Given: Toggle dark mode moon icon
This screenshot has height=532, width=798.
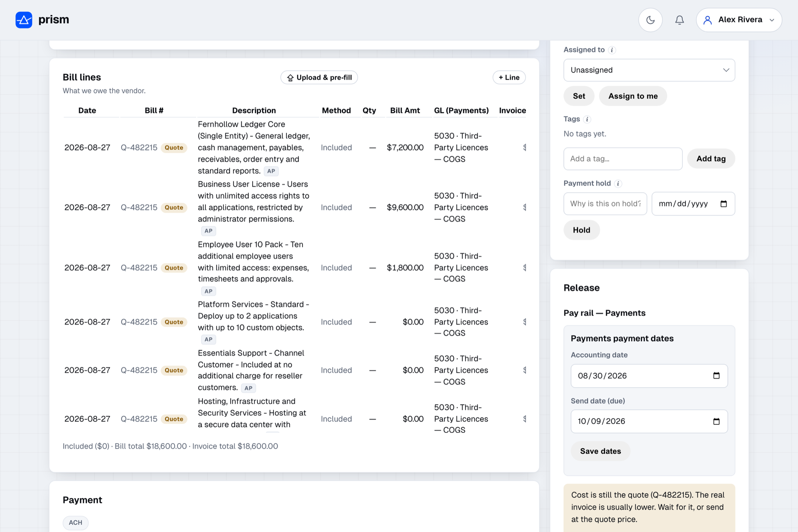Looking at the screenshot, I should click(x=650, y=20).
